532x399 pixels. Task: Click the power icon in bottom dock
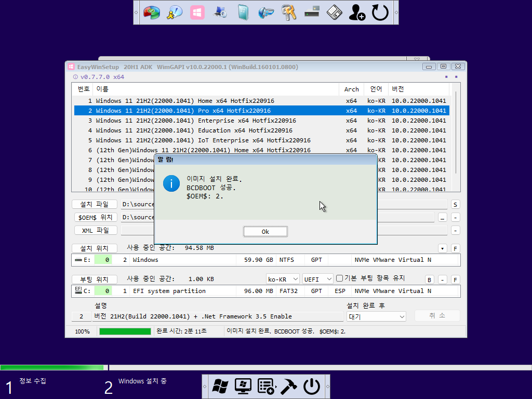312,387
